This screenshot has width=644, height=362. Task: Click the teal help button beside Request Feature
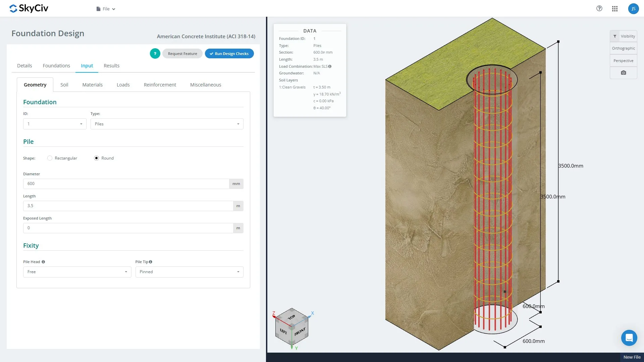(155, 54)
